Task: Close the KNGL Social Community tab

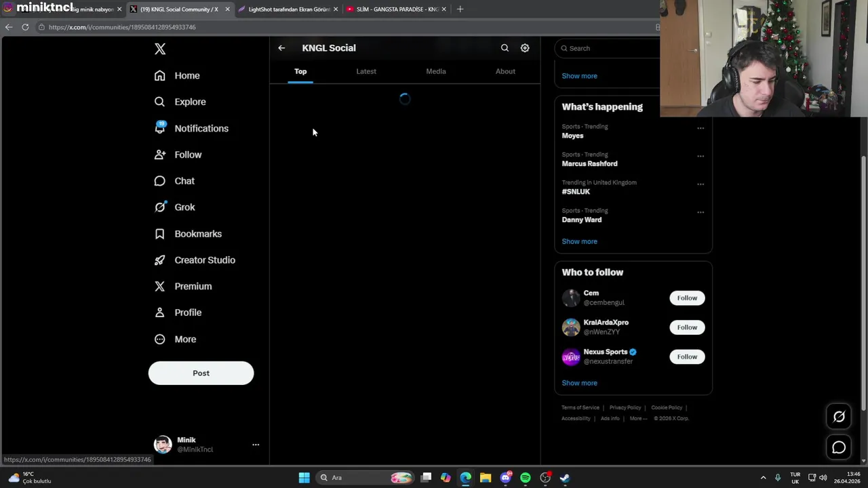Action: click(227, 9)
